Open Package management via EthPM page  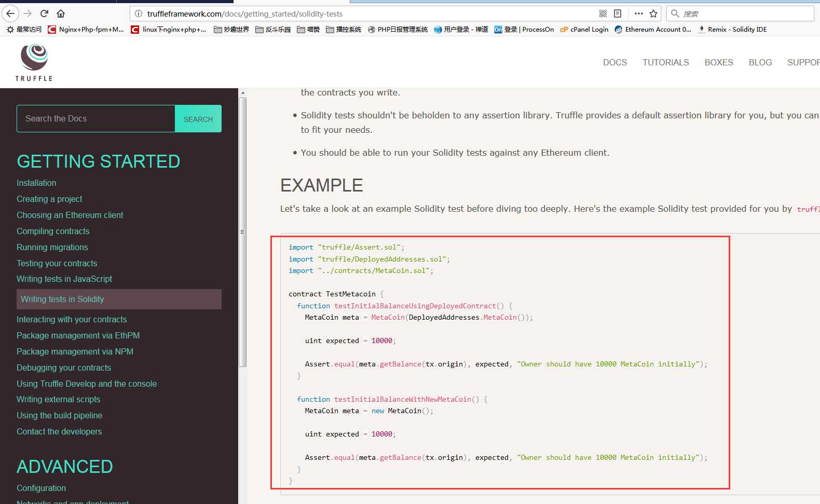pos(78,335)
